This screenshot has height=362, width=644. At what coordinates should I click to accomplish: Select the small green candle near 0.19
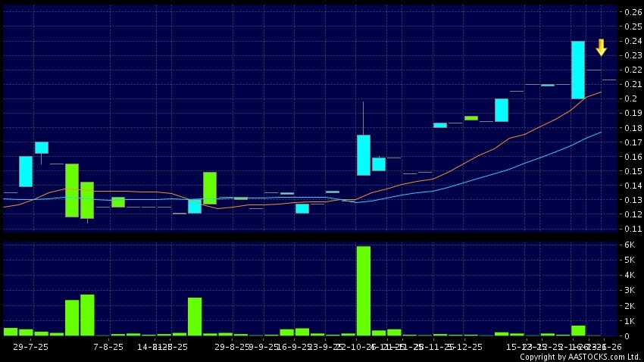coord(471,118)
